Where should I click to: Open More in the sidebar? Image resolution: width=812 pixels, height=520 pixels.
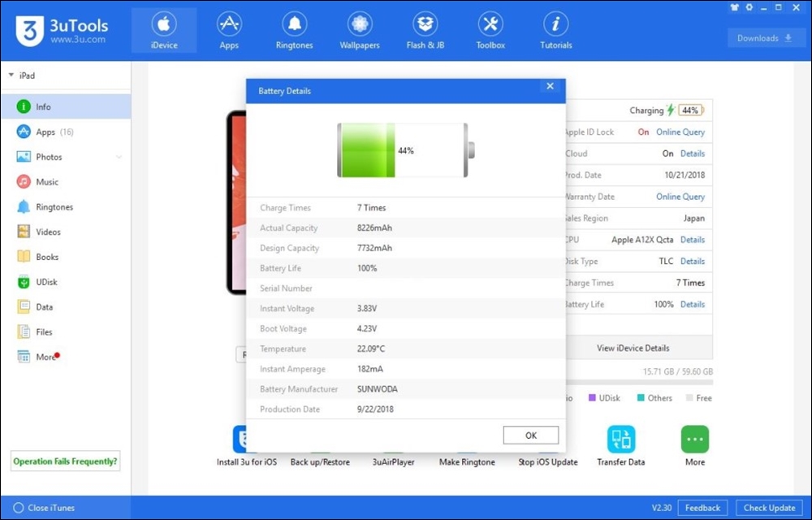point(66,357)
